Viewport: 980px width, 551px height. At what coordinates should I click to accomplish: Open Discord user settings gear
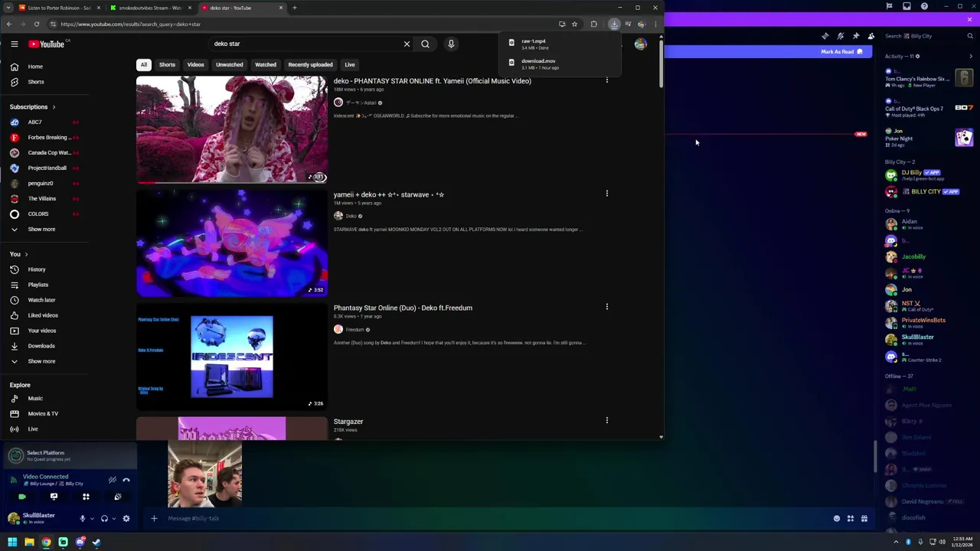click(126, 518)
